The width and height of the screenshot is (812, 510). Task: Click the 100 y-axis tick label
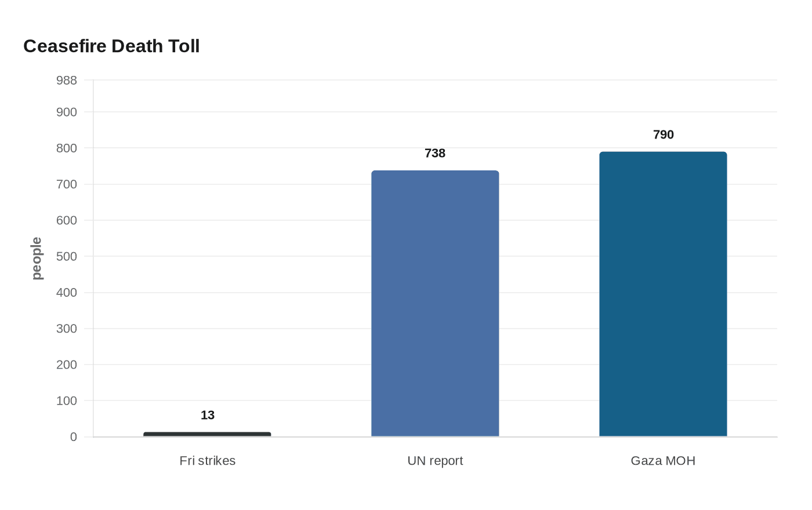67,400
